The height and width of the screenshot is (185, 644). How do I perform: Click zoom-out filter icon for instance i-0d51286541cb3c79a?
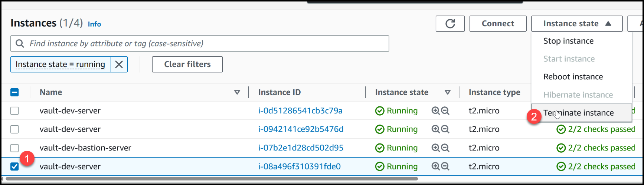pos(445,111)
